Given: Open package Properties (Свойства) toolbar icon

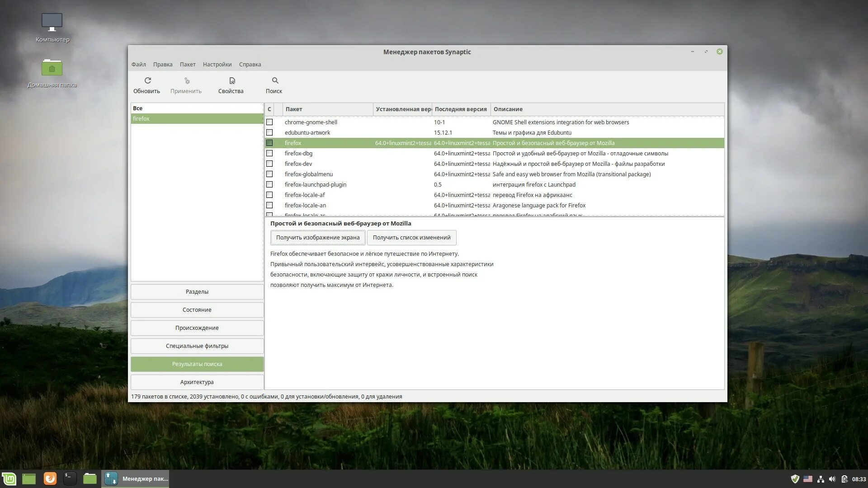Looking at the screenshot, I should coord(232,81).
